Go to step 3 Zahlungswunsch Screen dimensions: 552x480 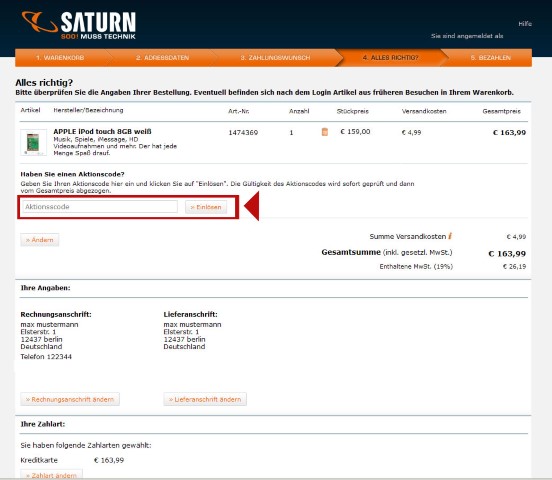point(275,58)
